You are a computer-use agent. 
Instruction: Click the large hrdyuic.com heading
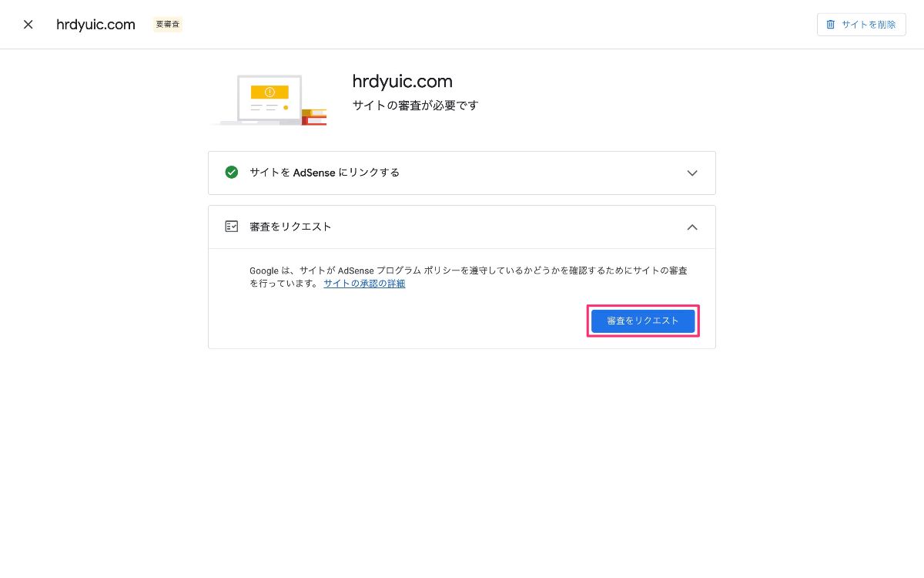[402, 82]
